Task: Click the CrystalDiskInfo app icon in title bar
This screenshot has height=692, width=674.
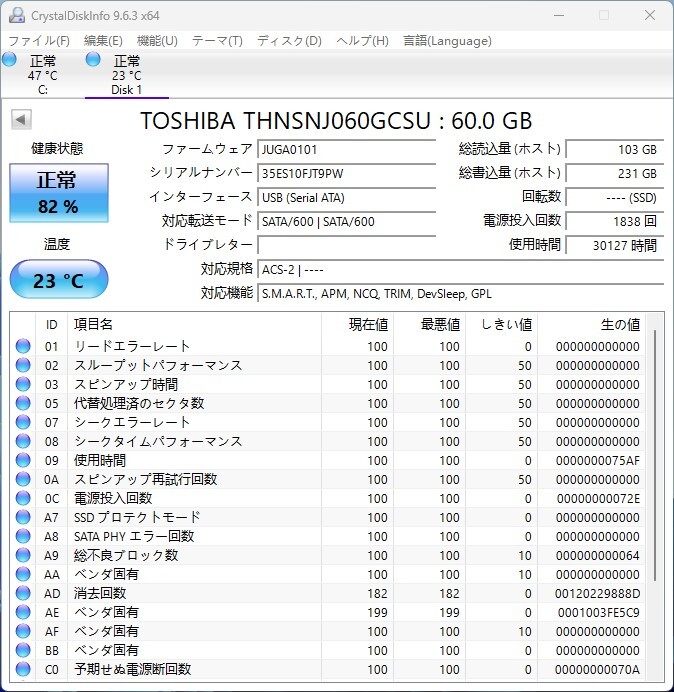Action: (x=16, y=15)
